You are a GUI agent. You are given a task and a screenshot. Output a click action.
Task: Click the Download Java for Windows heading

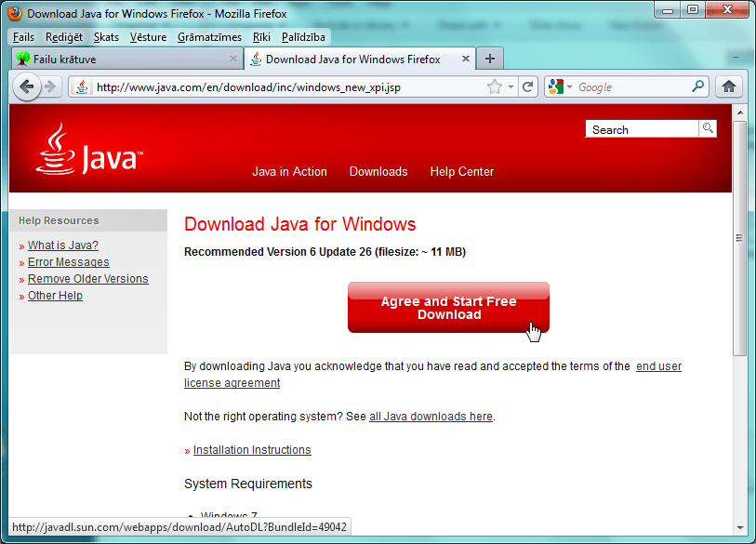point(300,224)
